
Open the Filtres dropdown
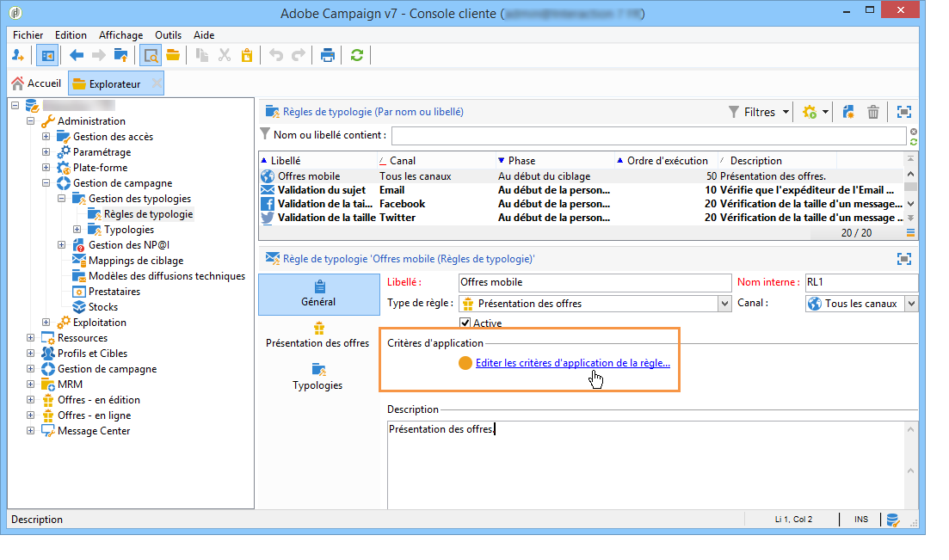pos(759,112)
